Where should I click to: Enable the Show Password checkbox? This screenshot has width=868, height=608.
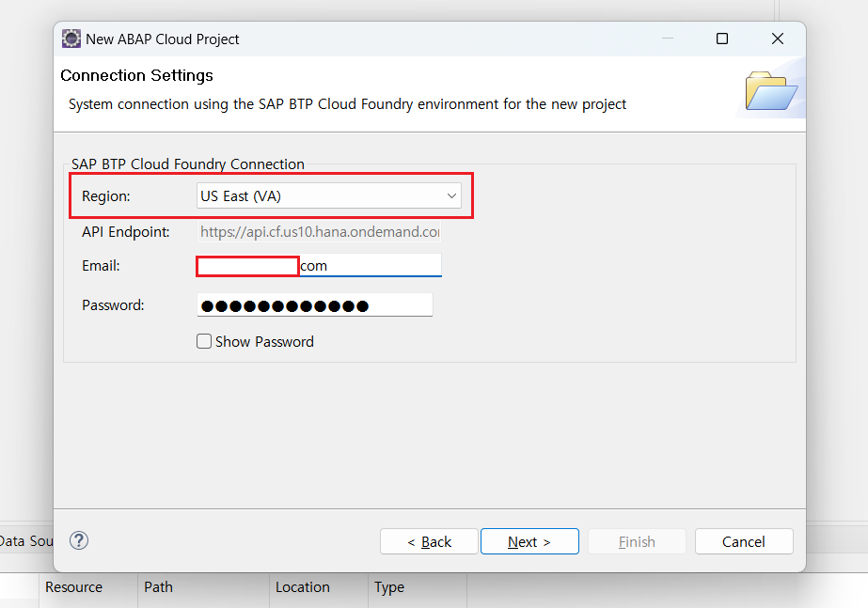[x=204, y=341]
